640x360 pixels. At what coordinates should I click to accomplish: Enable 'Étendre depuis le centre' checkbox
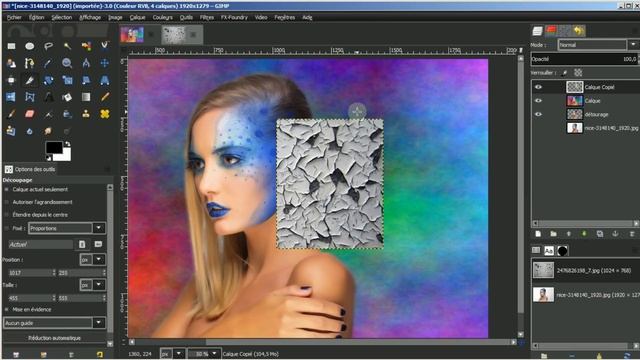(x=7, y=215)
